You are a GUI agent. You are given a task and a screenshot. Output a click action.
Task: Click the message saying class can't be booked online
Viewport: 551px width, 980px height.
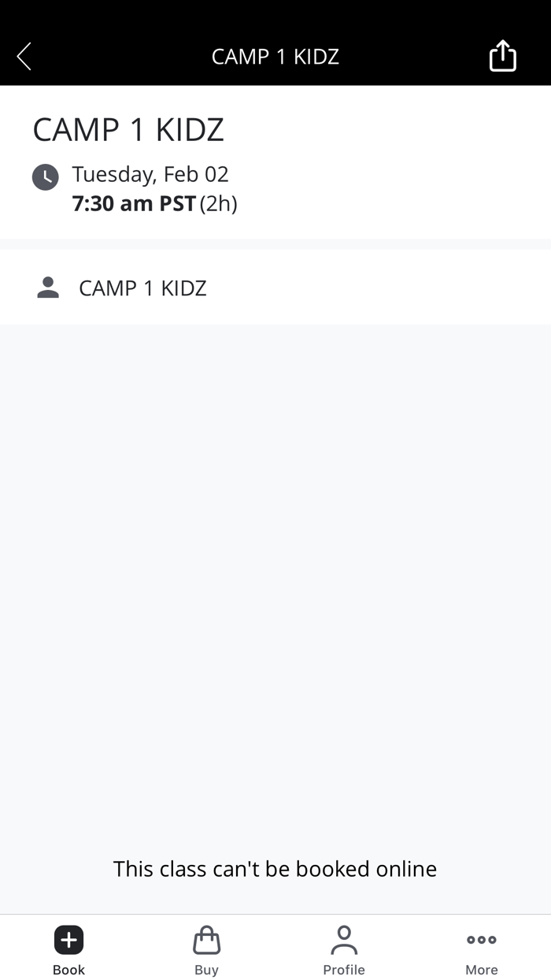(275, 869)
